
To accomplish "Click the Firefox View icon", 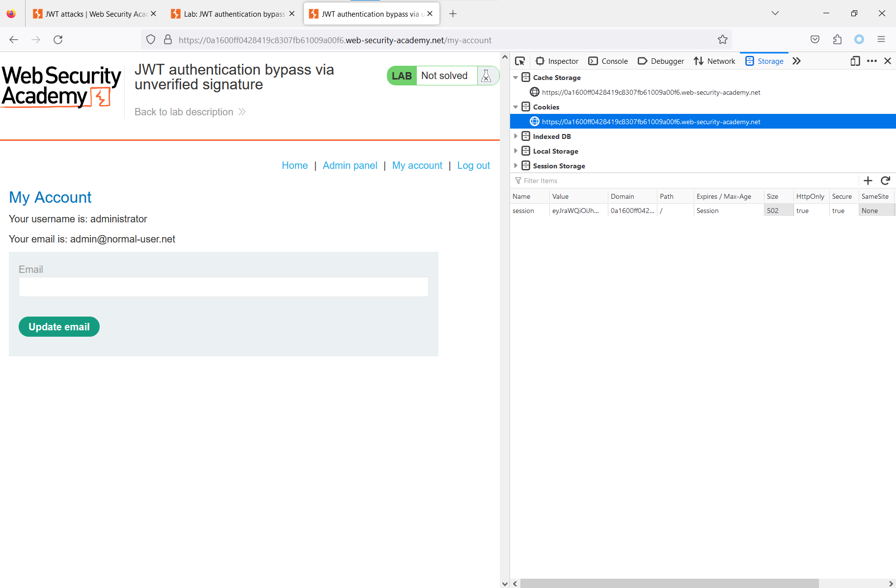I will pyautogui.click(x=11, y=14).
